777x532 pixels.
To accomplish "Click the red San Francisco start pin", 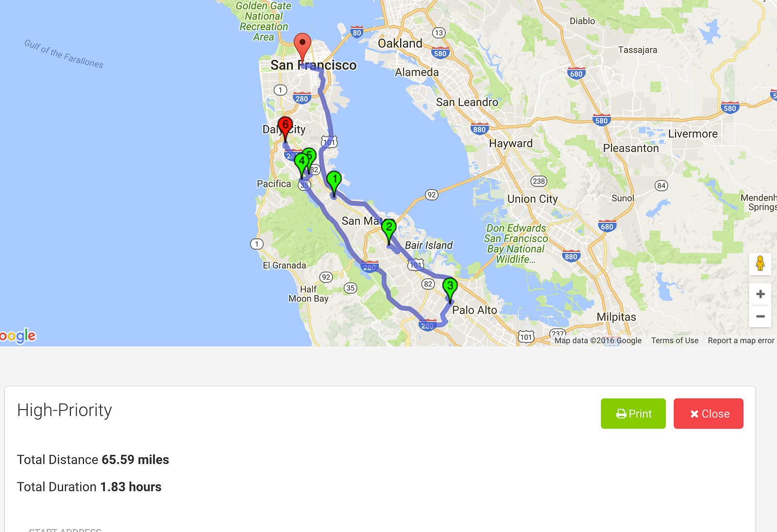I will pyautogui.click(x=303, y=45).
